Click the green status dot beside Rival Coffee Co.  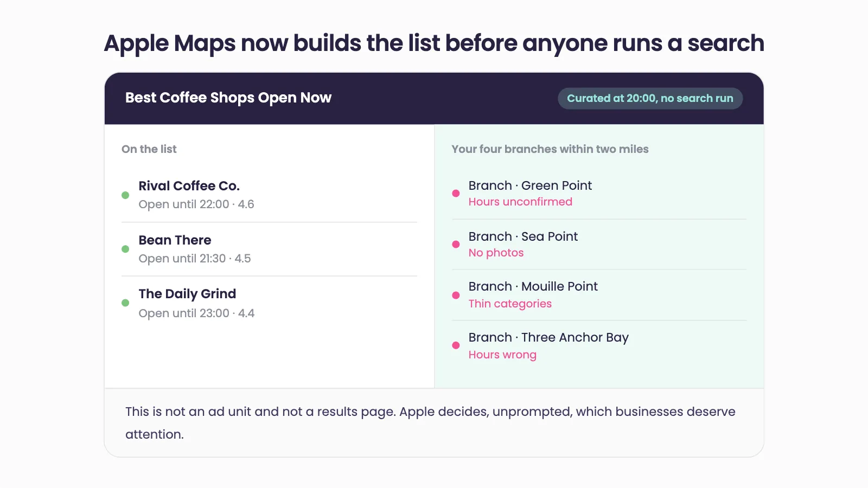(125, 195)
